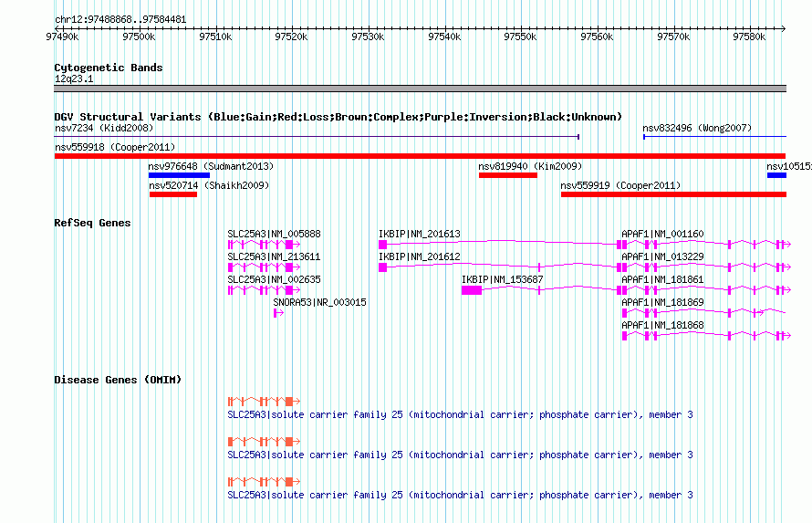Click the nsv559919 (Cooper2011) label
812x523 pixels.
click(620, 185)
